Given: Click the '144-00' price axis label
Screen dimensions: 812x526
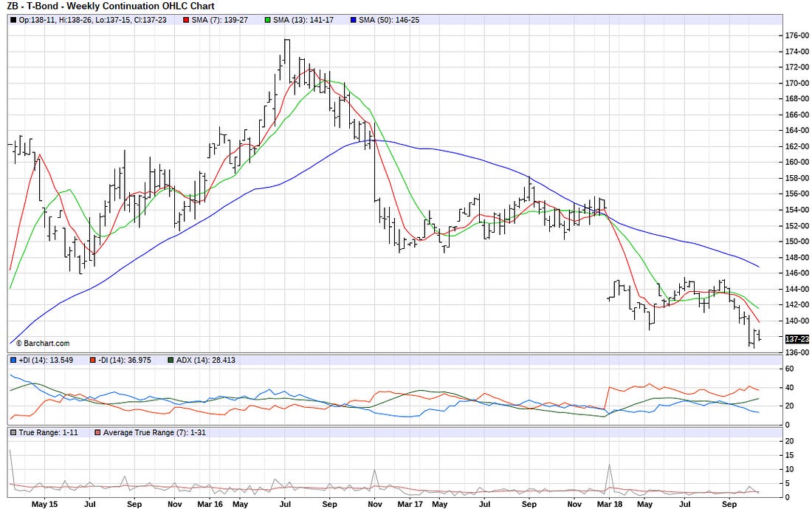Looking at the screenshot, I should (797, 289).
